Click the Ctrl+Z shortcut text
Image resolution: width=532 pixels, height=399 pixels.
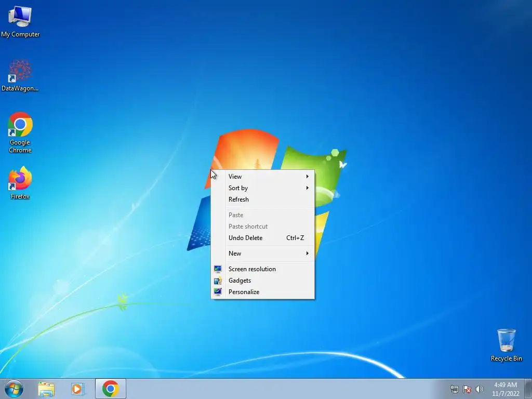[x=295, y=238]
